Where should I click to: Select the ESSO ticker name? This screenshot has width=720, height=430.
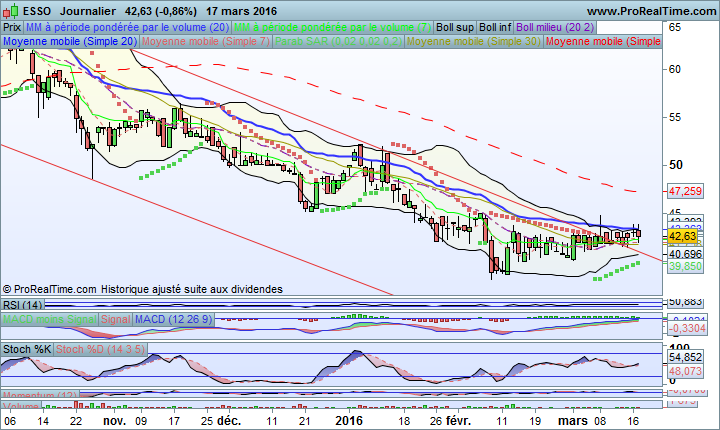[x=37, y=11]
